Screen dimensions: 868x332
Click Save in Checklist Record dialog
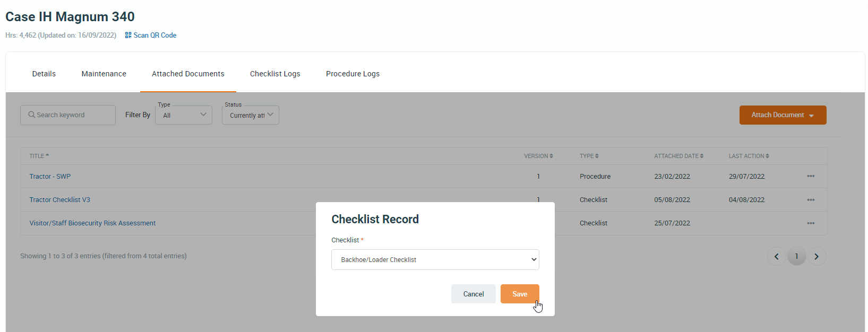click(x=520, y=294)
